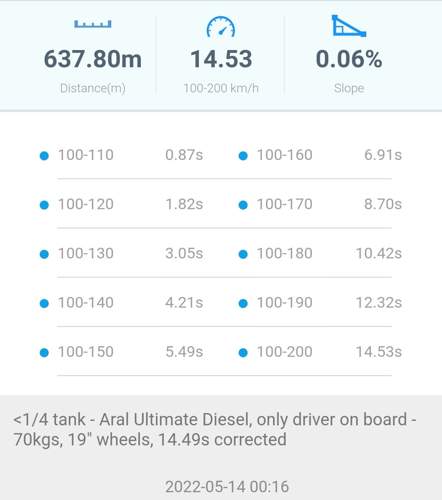
Task: Open the 637.80m distance value
Action: click(x=93, y=59)
